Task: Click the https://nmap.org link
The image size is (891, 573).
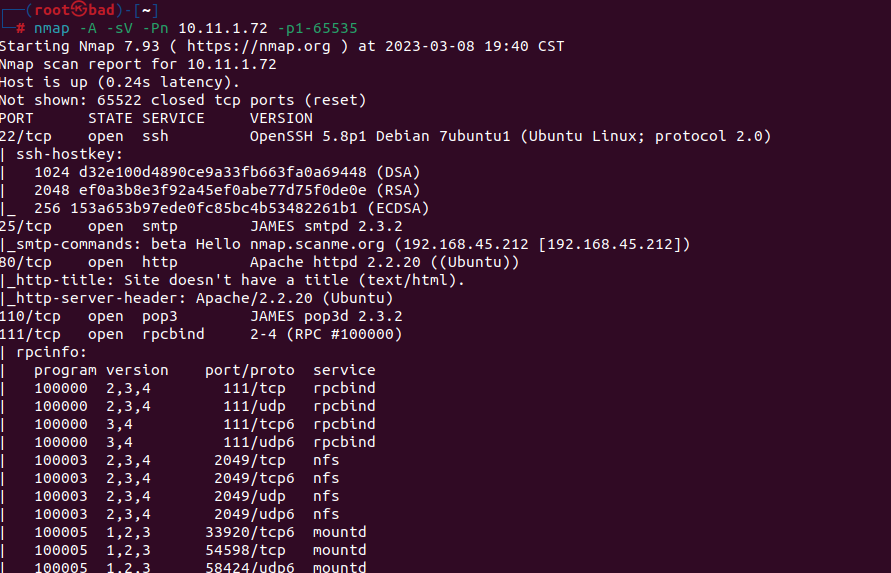Action: 259,46
